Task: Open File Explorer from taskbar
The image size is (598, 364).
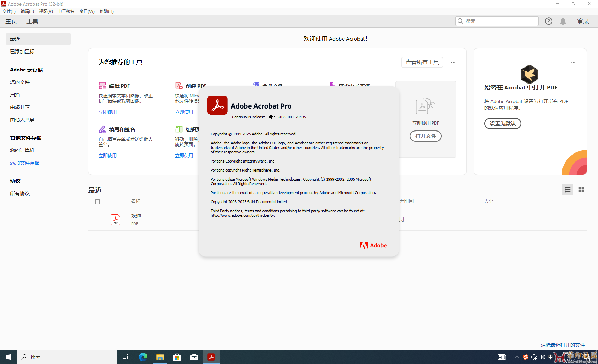Action: pos(160,357)
